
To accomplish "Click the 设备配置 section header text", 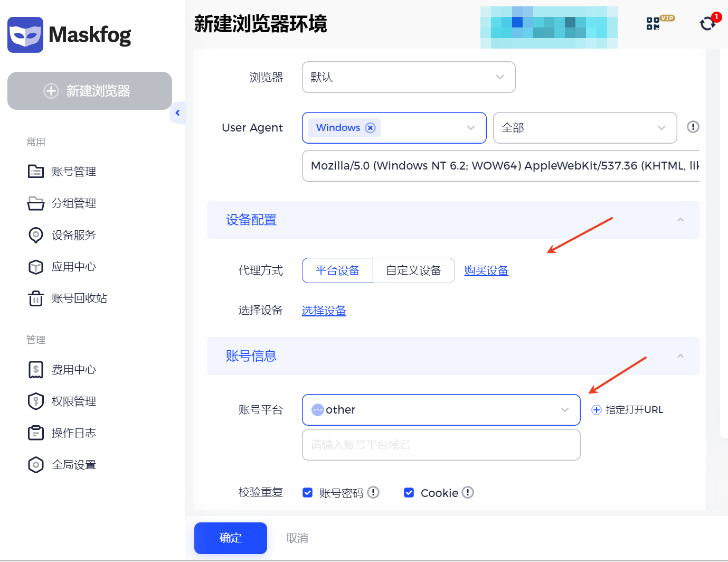I will pos(251,220).
